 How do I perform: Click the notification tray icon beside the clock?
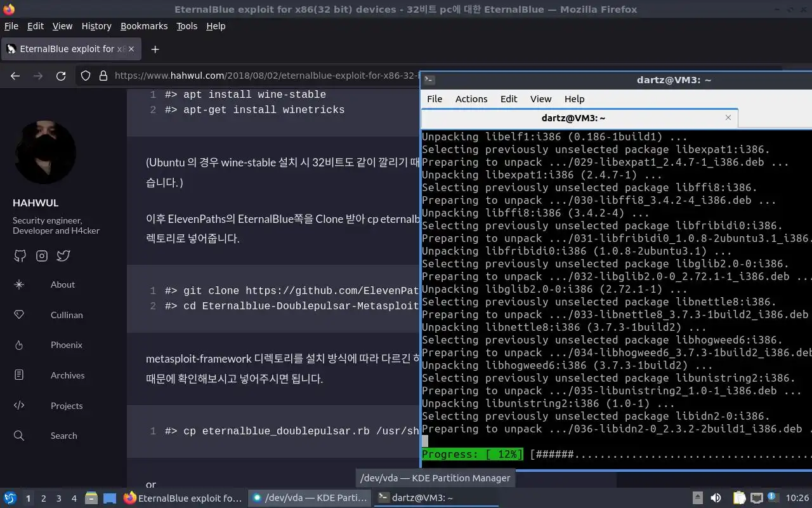(773, 498)
